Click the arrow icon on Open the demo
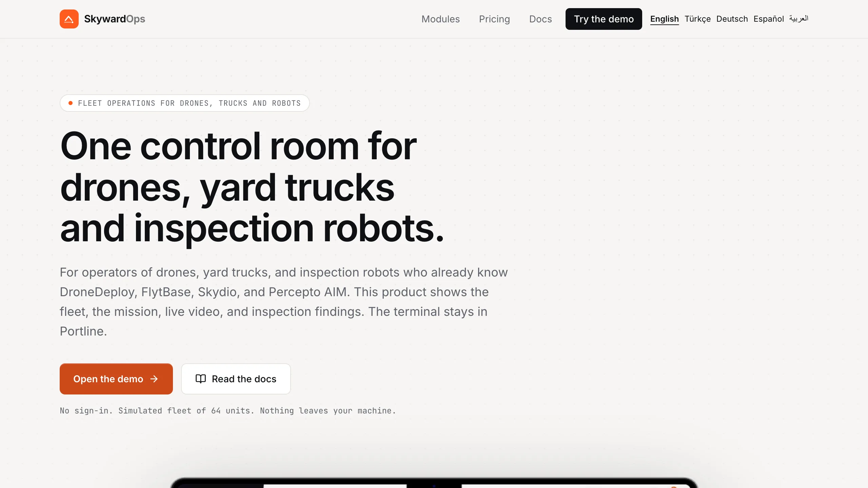 (154, 379)
